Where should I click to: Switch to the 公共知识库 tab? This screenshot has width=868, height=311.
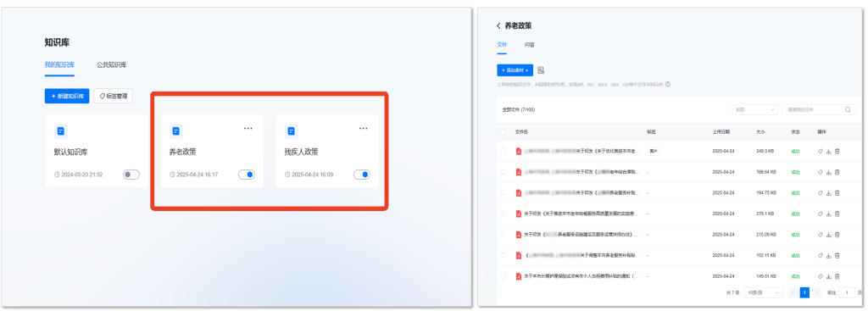(112, 64)
